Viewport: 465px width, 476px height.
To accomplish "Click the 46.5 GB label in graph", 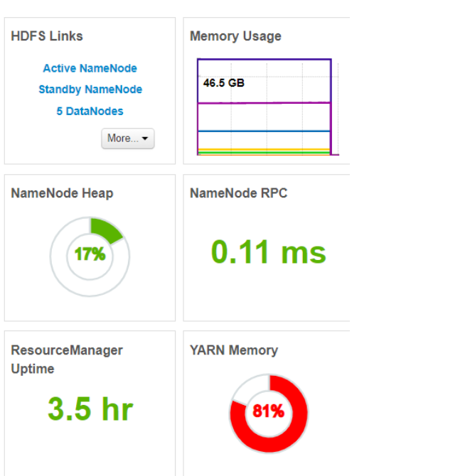I will 224,83.
